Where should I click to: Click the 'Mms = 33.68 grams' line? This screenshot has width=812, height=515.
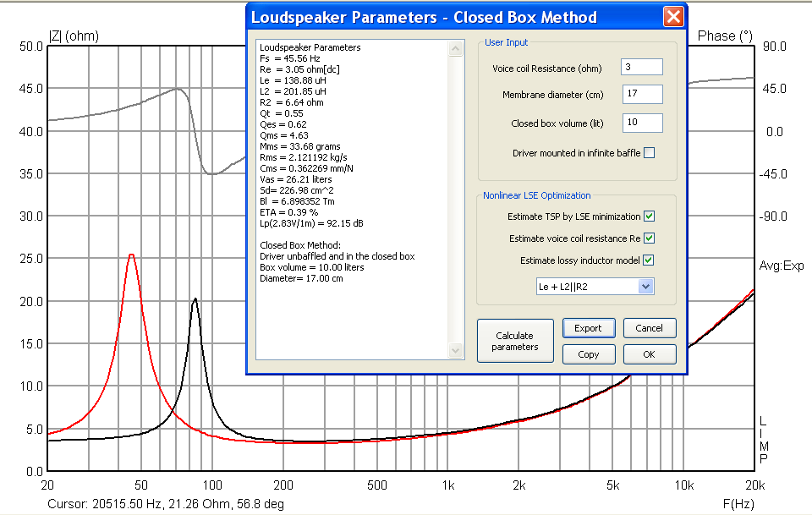[x=300, y=146]
